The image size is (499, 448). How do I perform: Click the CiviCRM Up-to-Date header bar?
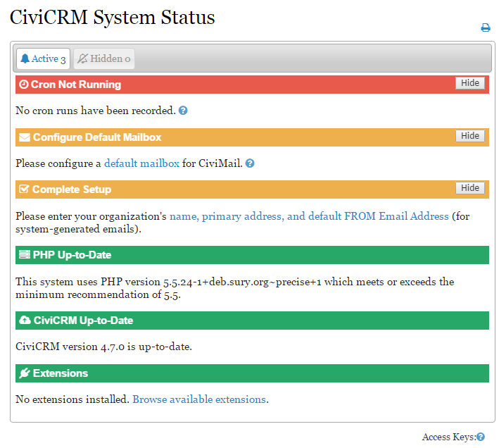[x=282, y=321]
